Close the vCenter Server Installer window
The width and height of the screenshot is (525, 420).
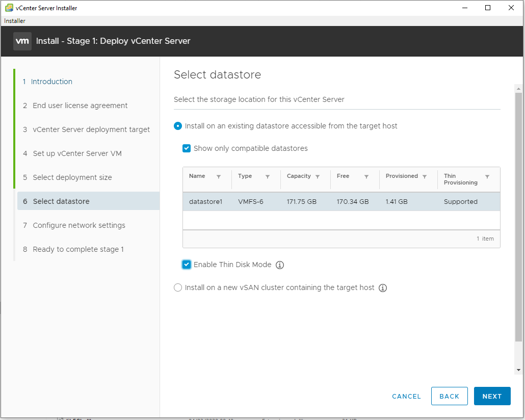(x=511, y=8)
